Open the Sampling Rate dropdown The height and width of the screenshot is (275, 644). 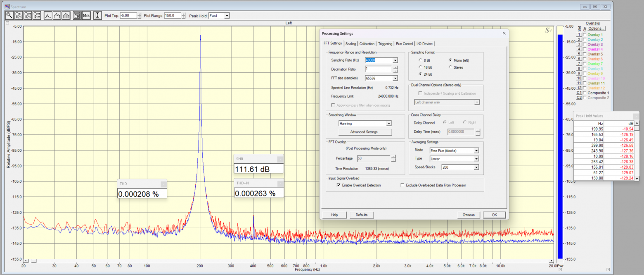[x=395, y=60]
